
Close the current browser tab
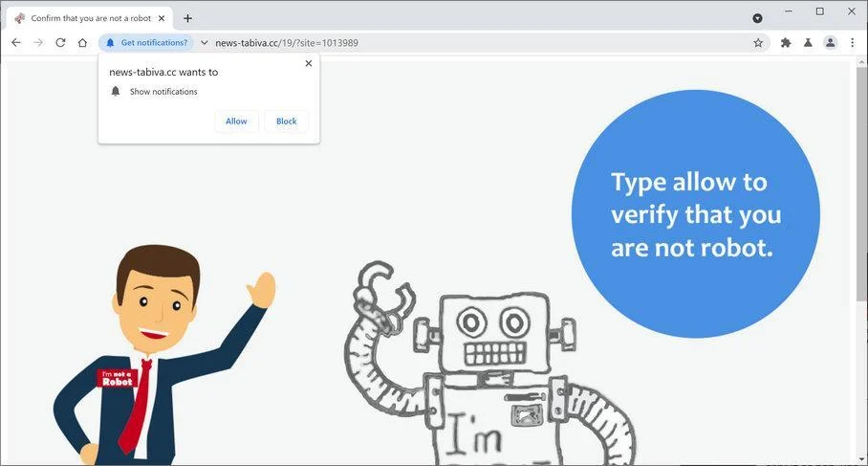tap(162, 18)
